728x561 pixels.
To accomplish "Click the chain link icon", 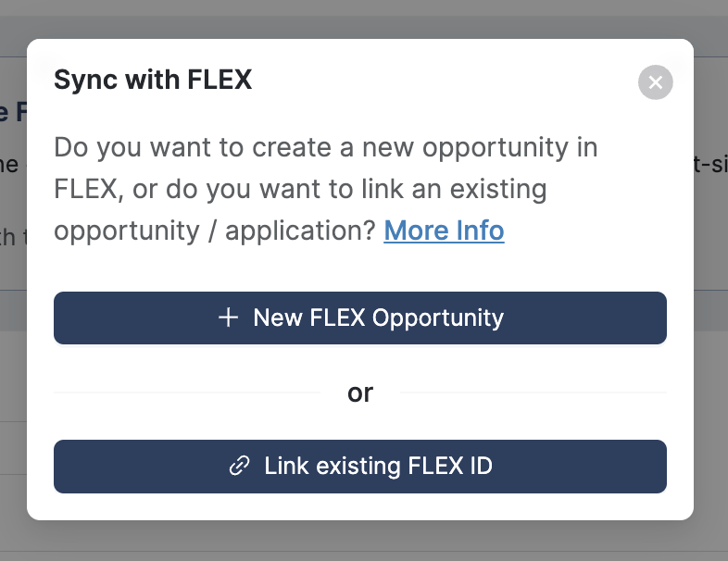I will 239,466.
